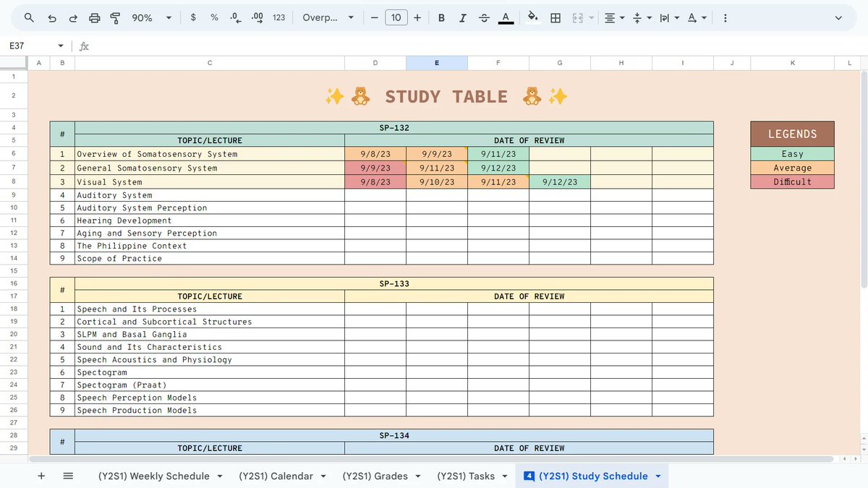Increase decimal places
This screenshot has width=868, height=488.
tap(257, 17)
